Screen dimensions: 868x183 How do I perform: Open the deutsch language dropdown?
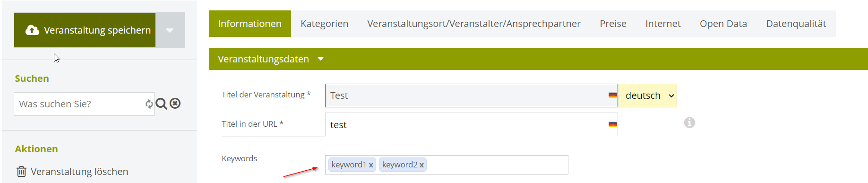pyautogui.click(x=648, y=96)
